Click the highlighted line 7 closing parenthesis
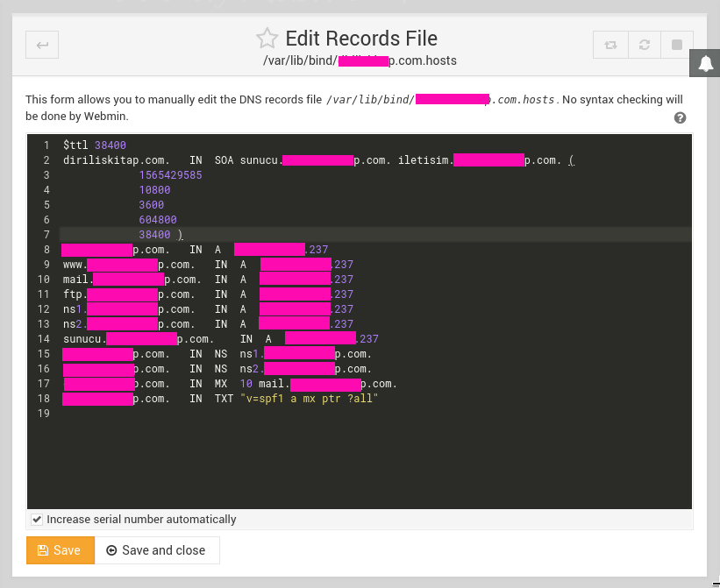The height and width of the screenshot is (588, 720). tap(180, 235)
